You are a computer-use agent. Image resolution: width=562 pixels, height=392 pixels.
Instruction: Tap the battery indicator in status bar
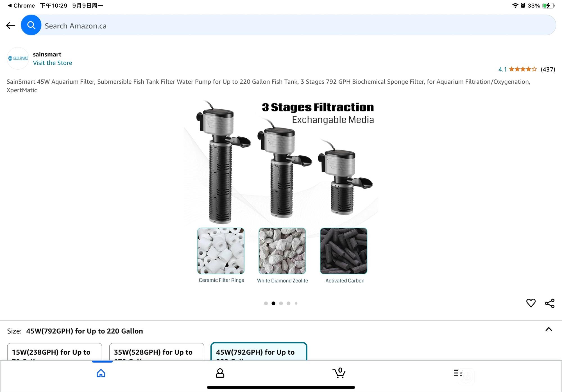coord(548,6)
